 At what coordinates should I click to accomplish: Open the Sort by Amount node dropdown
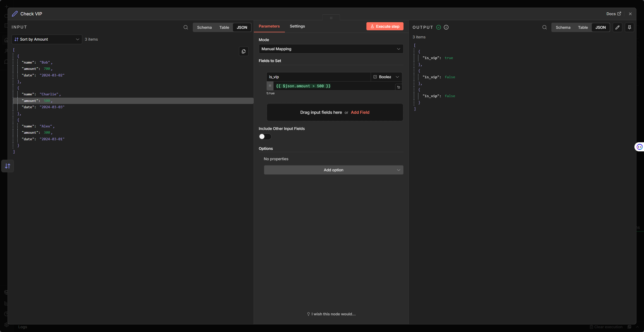(47, 39)
